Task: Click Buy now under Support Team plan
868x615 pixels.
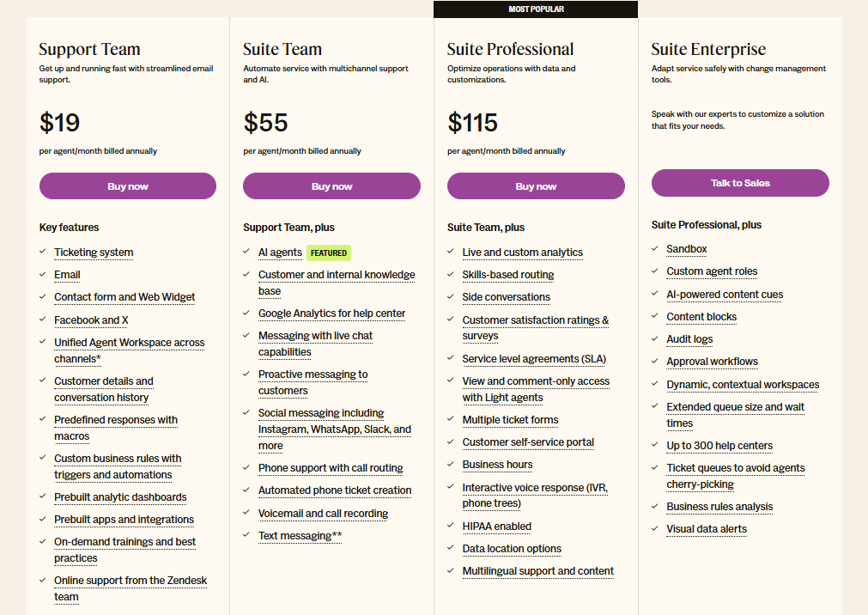Action: (127, 186)
